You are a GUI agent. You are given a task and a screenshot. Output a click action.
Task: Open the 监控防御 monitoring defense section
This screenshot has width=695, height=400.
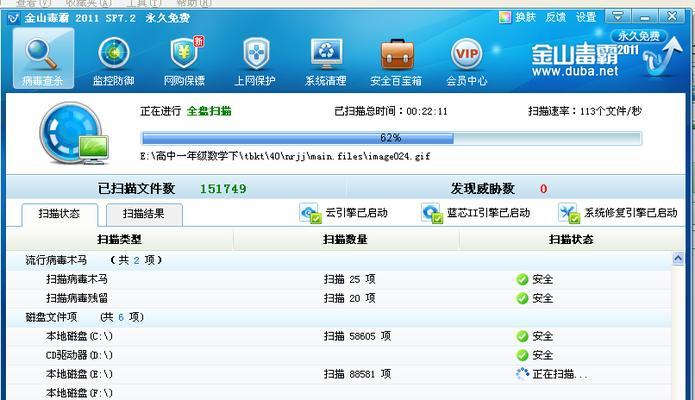tap(113, 61)
